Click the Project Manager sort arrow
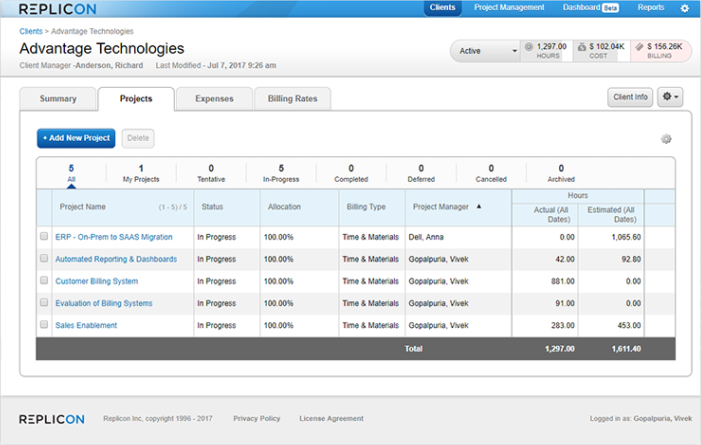Screen dimensions: 701x445 point(479,206)
